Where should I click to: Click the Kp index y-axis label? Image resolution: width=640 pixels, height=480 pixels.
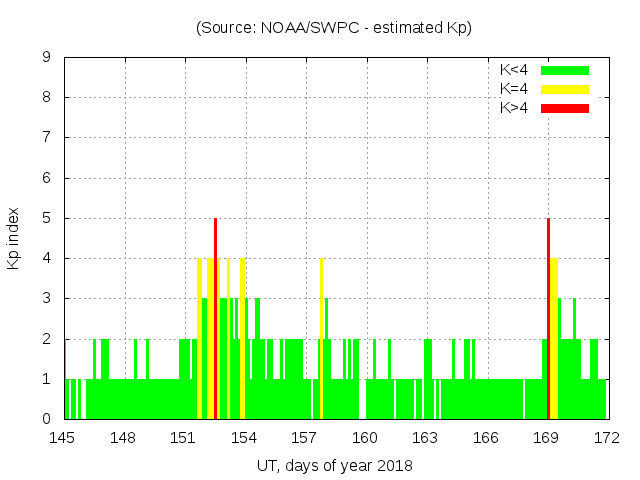pos(14,238)
